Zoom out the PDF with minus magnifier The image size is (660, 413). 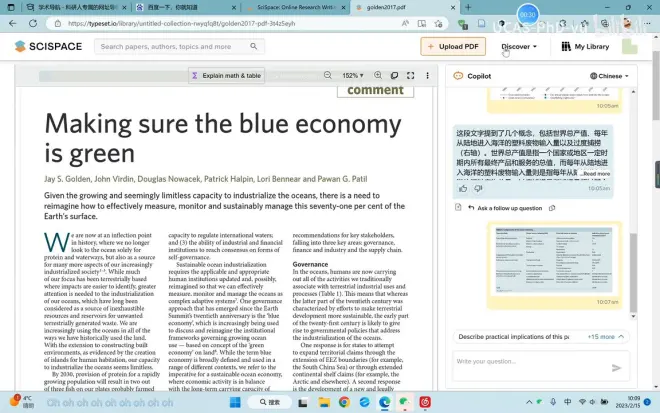[327, 75]
